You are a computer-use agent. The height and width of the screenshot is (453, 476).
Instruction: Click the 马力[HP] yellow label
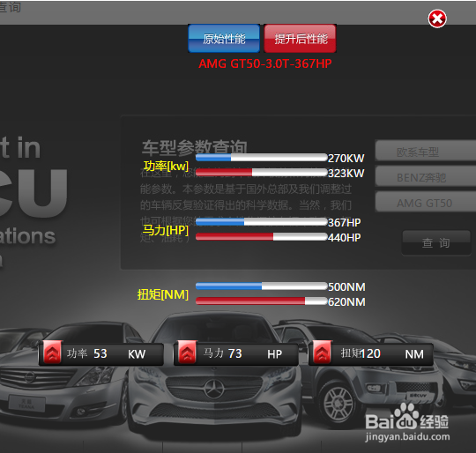(x=165, y=230)
